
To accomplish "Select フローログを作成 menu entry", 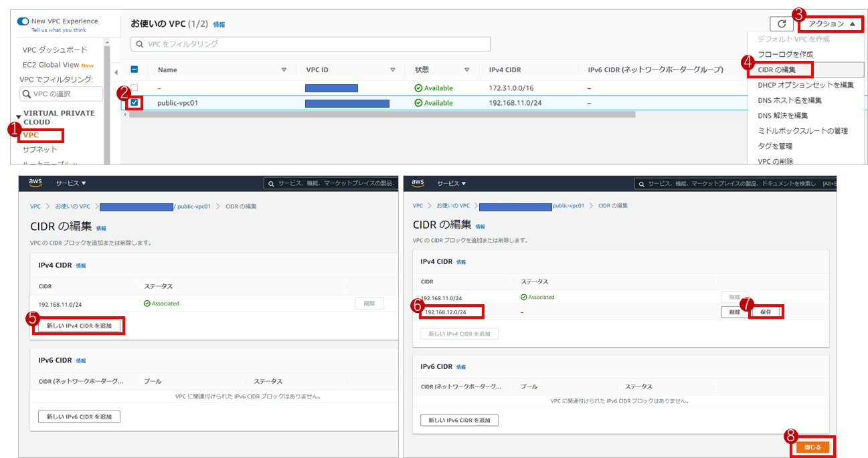I will click(x=785, y=54).
